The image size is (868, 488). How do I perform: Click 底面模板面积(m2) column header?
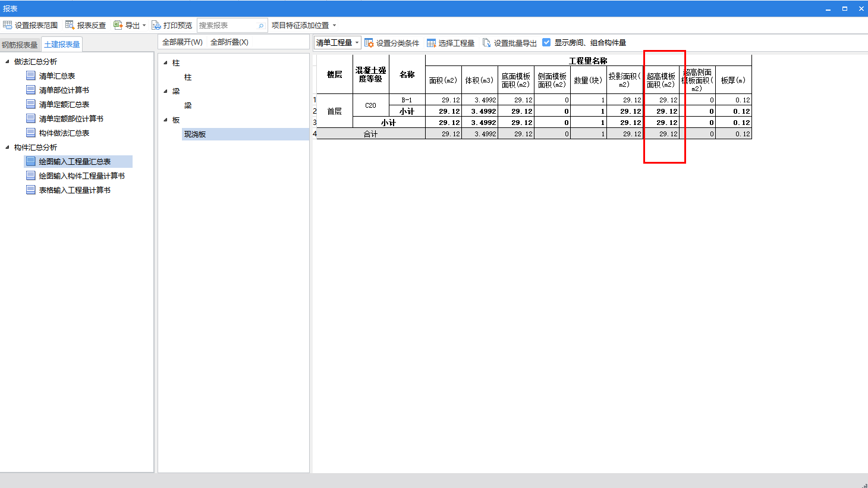tap(515, 80)
